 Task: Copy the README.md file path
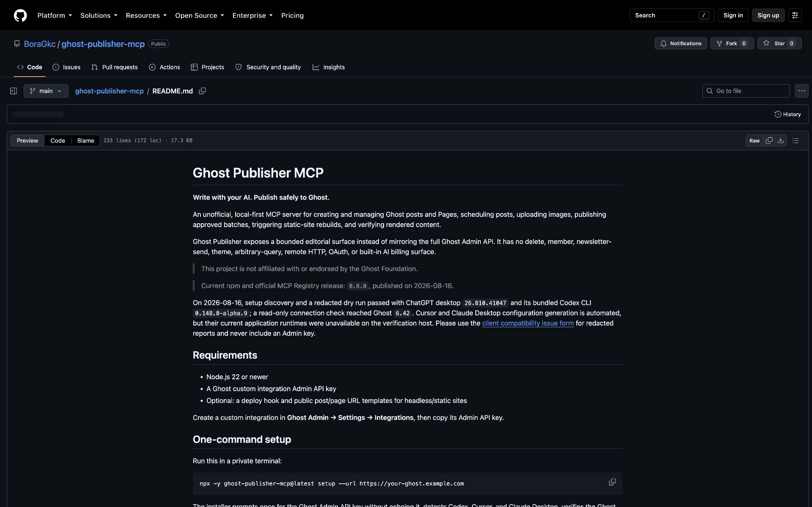(x=202, y=91)
